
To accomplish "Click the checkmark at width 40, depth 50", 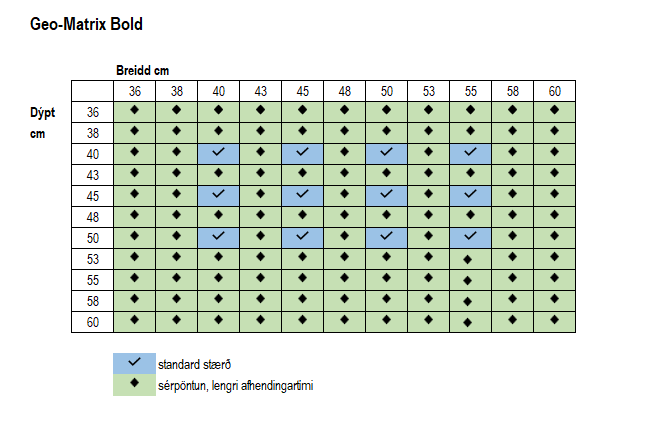I will (219, 237).
